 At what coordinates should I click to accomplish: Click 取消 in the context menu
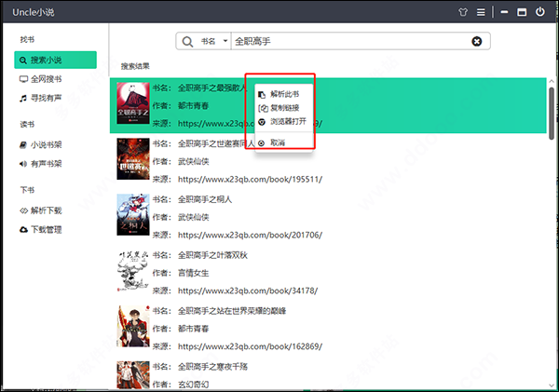[278, 142]
